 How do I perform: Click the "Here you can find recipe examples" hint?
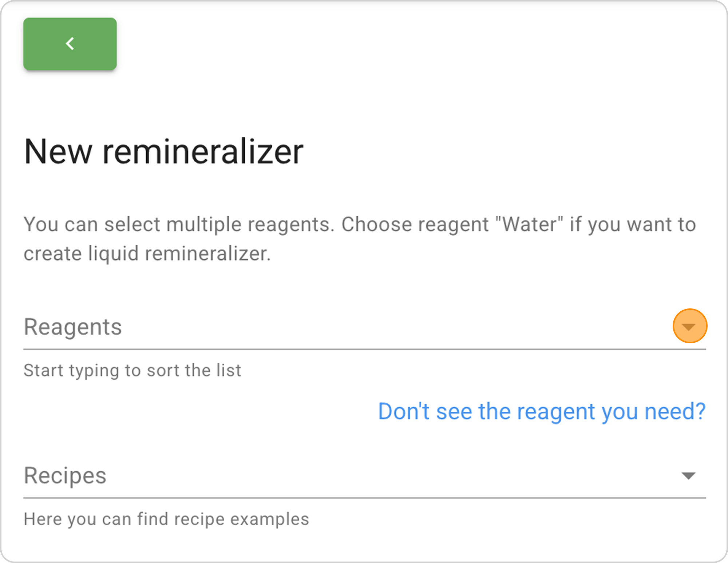(x=166, y=519)
